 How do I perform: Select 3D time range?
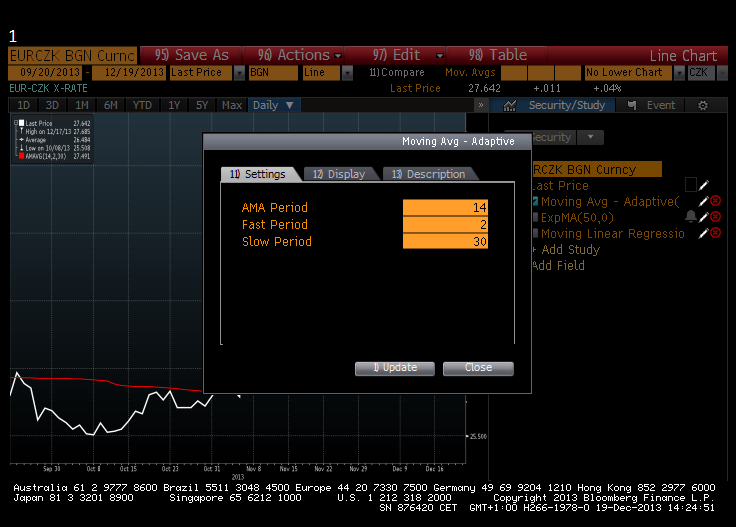[52, 105]
